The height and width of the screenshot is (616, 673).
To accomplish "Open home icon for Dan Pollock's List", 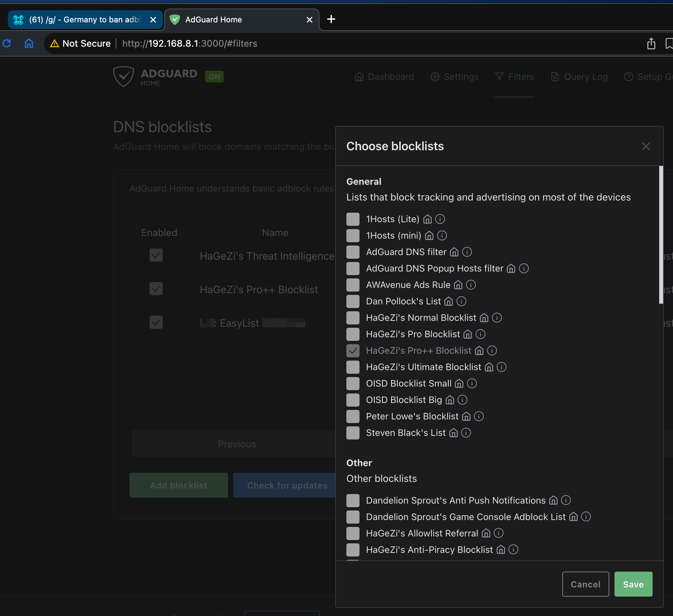I will 448,301.
